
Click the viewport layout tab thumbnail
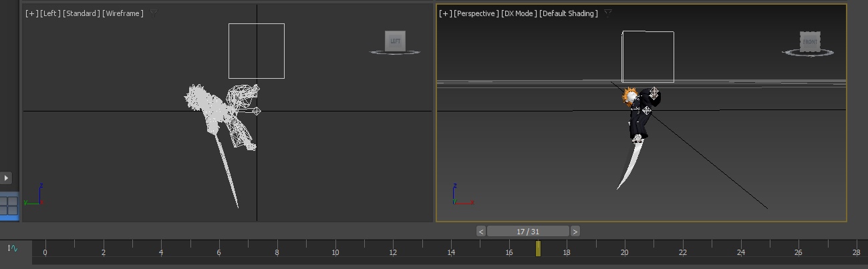(x=9, y=205)
